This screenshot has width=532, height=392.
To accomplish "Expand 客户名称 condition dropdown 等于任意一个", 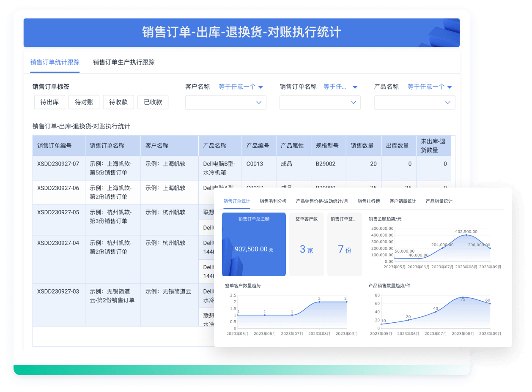I will tap(241, 87).
